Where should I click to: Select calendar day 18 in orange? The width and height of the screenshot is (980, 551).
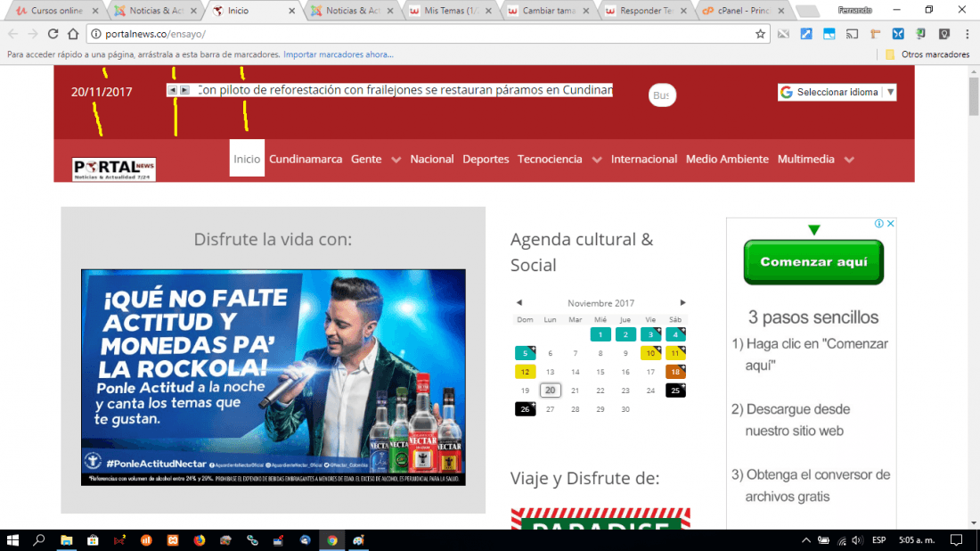click(x=675, y=372)
